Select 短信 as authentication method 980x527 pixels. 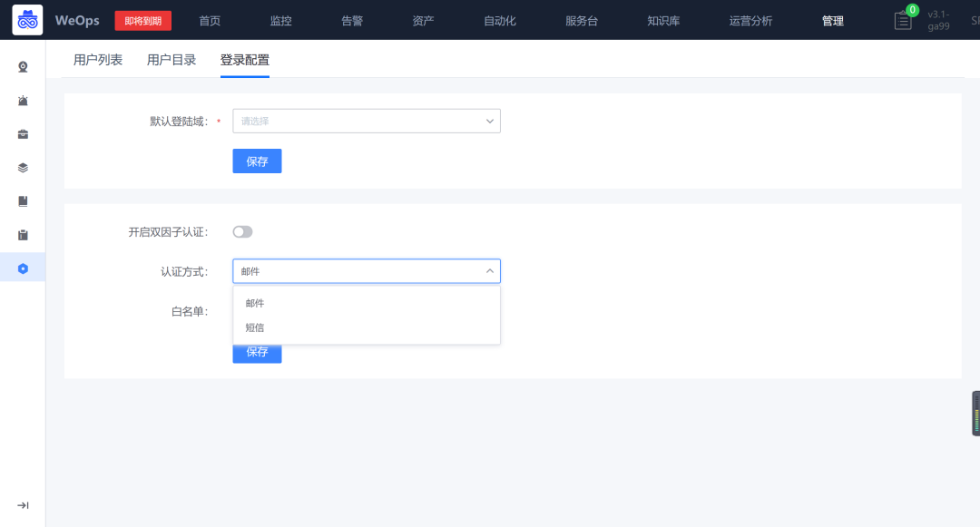point(255,327)
